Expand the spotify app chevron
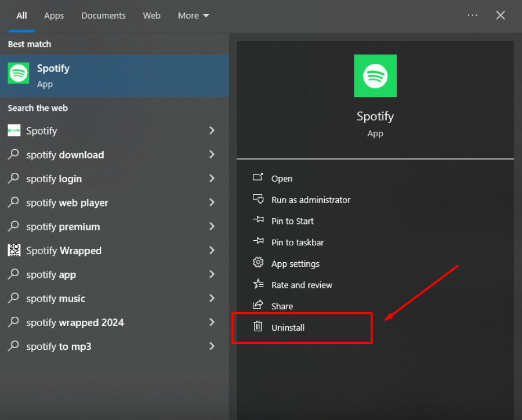Image resolution: width=522 pixels, height=420 pixels. 212,274
